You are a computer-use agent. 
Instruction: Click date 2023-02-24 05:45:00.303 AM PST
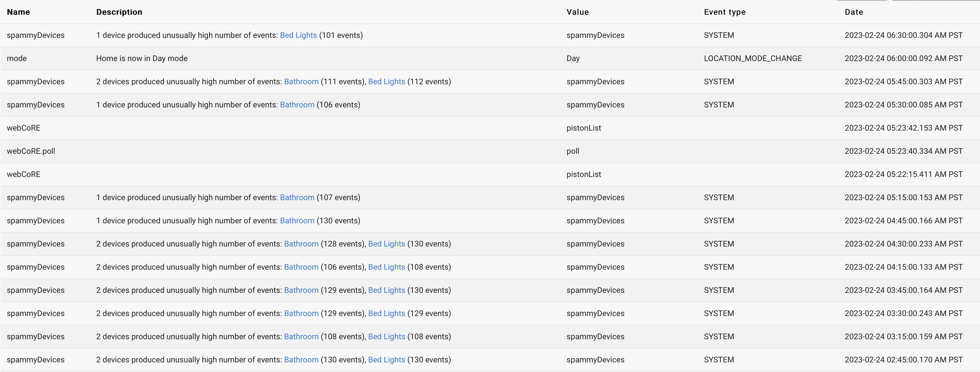903,82
